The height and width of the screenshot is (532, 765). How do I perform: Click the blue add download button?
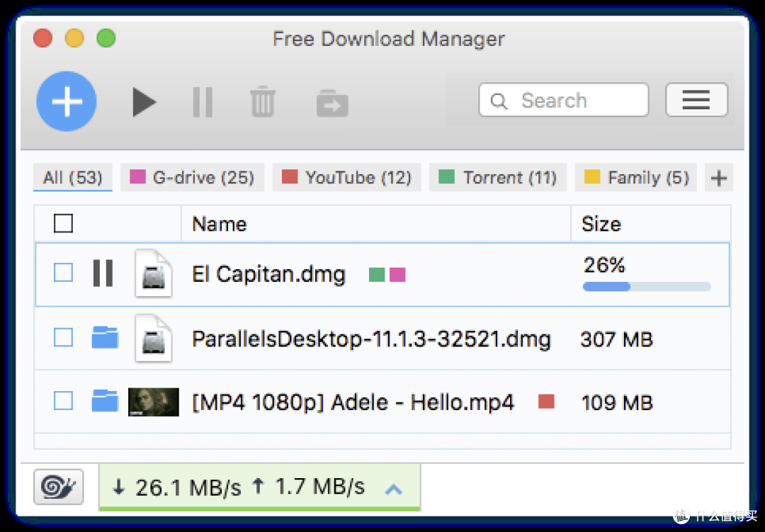click(x=67, y=102)
